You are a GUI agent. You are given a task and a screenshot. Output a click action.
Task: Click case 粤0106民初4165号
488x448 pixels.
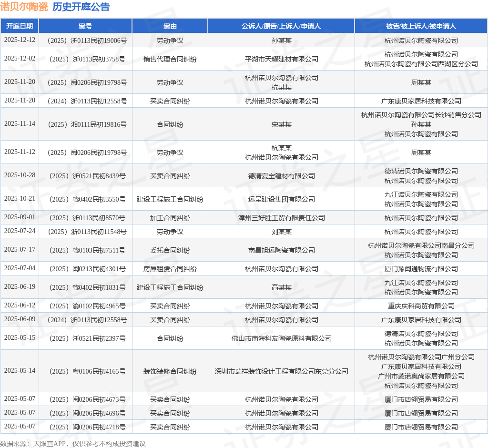point(87,371)
